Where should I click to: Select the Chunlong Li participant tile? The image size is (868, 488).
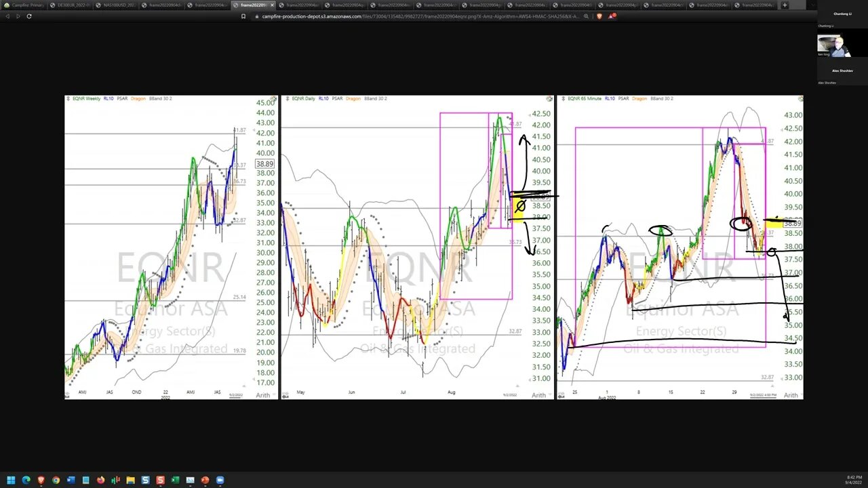pos(843,14)
